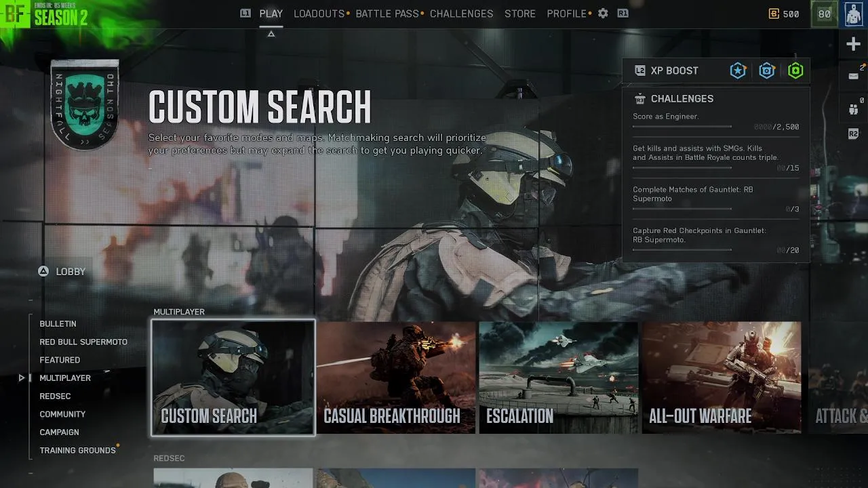Switch to the PLAY tab
Image resolution: width=868 pixels, height=488 pixels.
coord(271,14)
